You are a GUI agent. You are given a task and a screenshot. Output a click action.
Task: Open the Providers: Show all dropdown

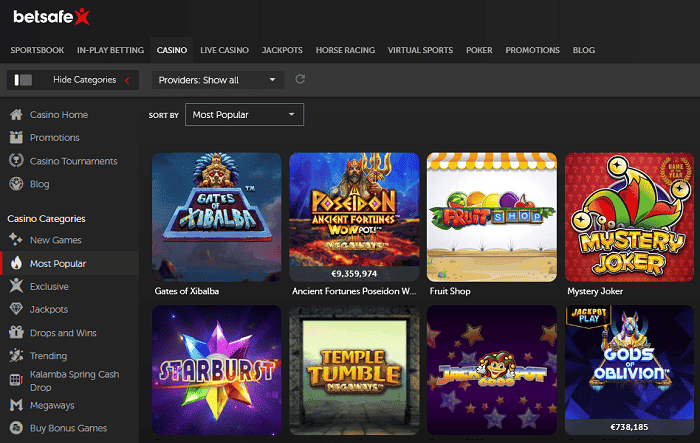tap(218, 80)
